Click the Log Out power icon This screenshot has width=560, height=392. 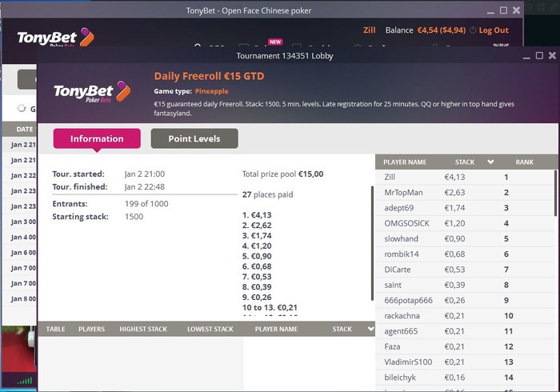pyautogui.click(x=474, y=30)
